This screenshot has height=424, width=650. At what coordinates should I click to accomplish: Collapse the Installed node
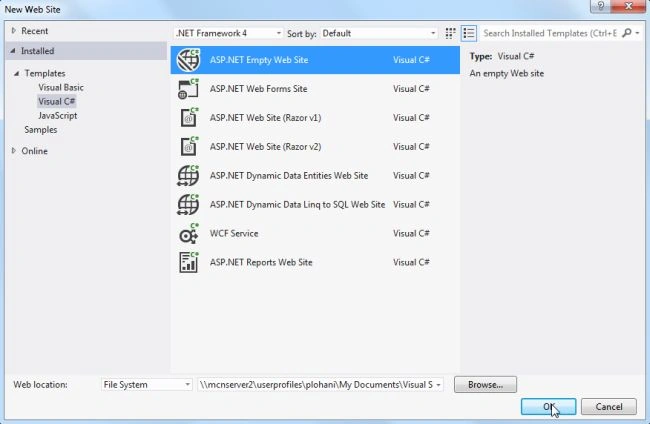click(13, 51)
